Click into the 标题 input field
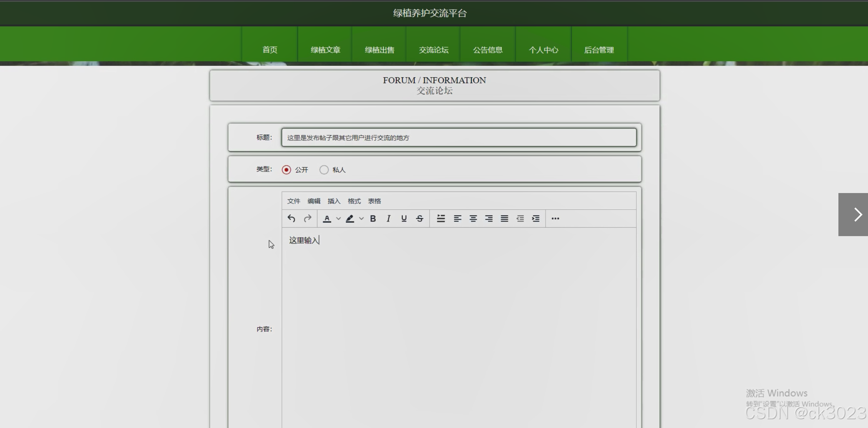Screen dimensions: 868x428 (x=459, y=138)
